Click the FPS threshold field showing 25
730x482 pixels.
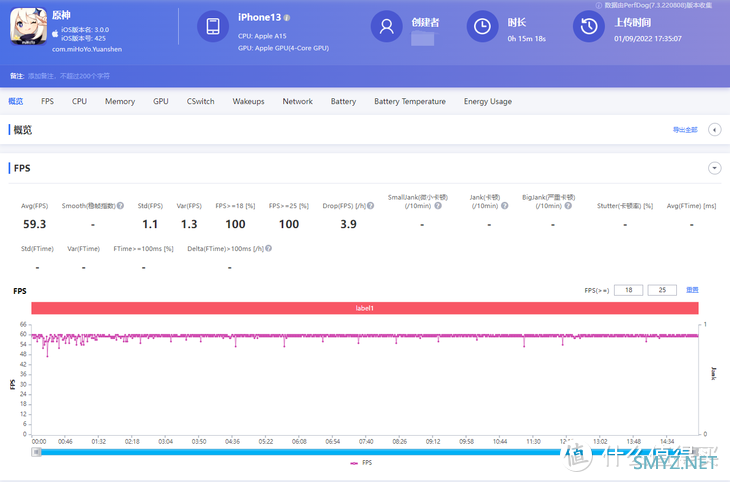coord(662,290)
